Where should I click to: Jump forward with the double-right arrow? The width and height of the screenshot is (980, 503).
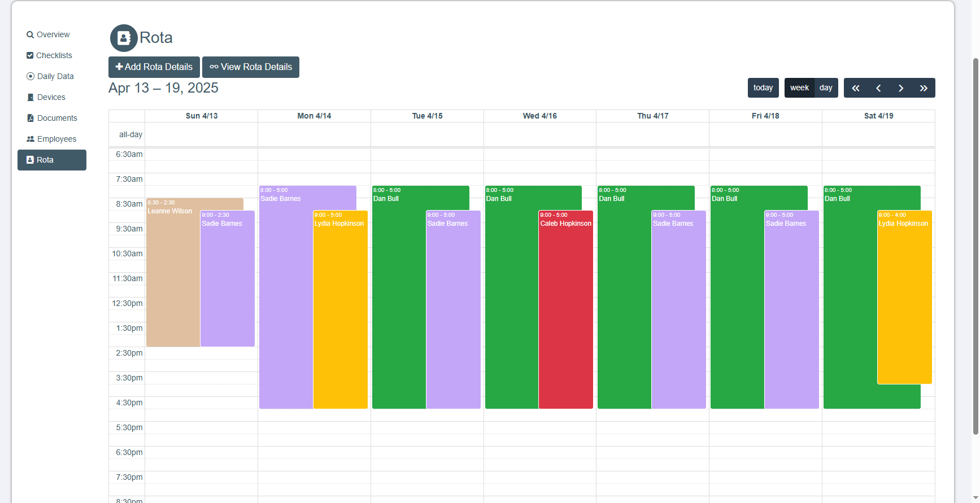[924, 88]
